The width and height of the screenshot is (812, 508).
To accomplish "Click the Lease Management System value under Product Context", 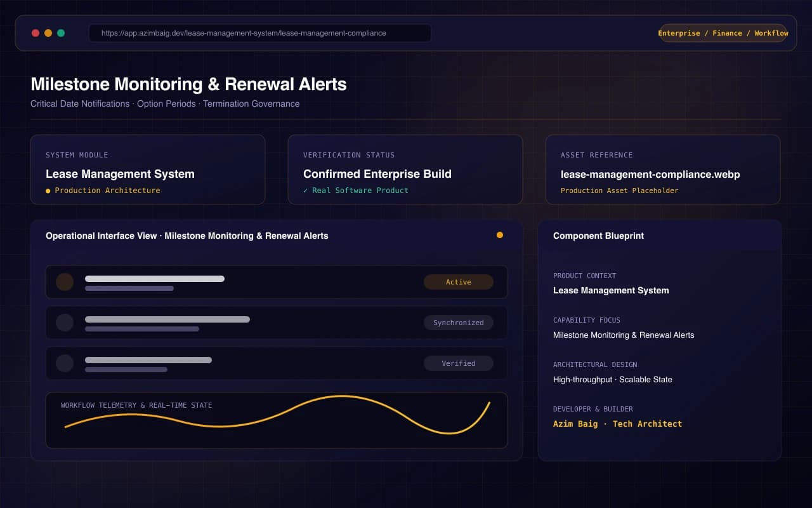I will tap(611, 290).
